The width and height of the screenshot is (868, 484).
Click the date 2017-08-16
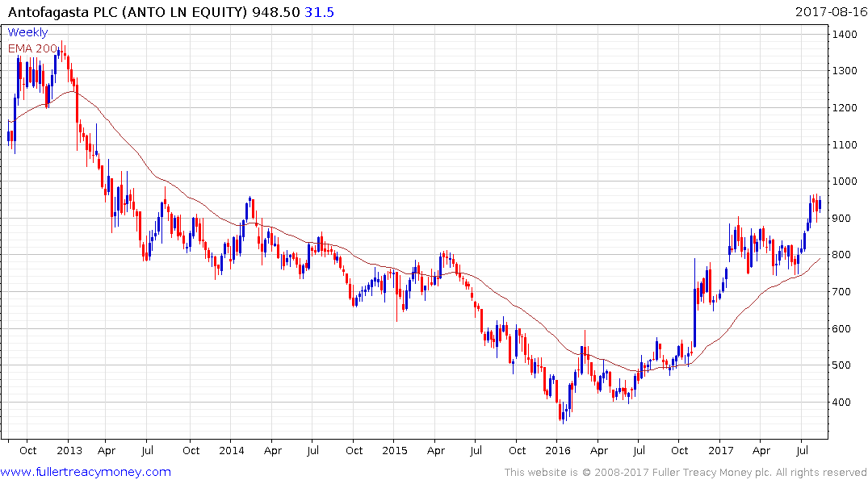click(x=831, y=12)
